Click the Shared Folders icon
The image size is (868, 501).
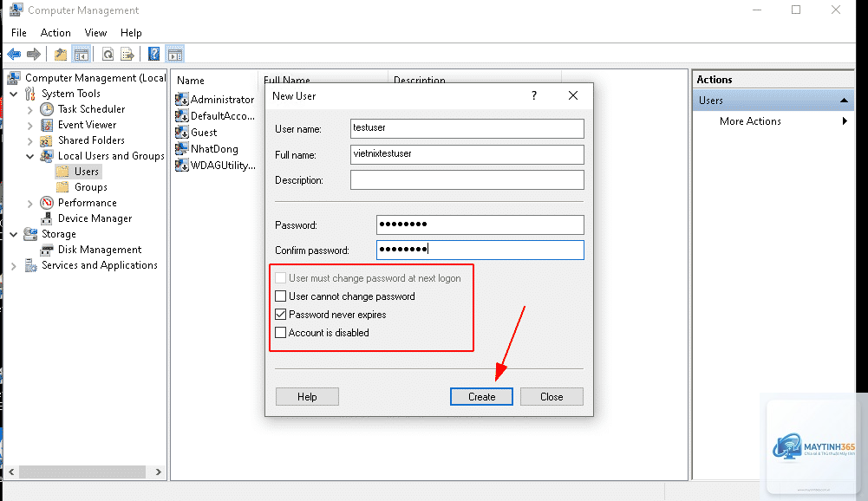47,140
